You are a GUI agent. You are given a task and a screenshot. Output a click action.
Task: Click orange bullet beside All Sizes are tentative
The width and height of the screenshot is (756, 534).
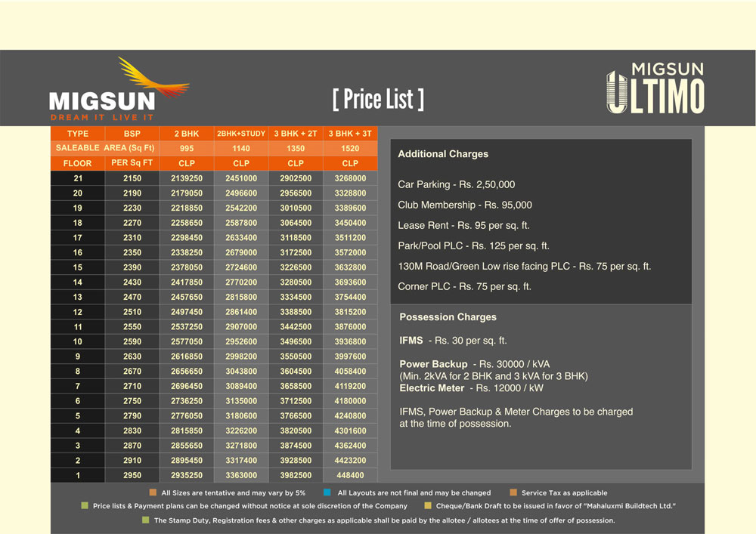pos(153,492)
